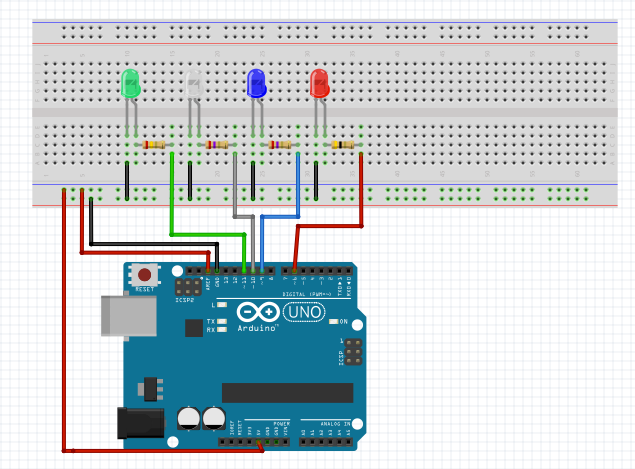This screenshot has width=635, height=469.
Task: Select the blue LED on the breadboard
Action: (257, 83)
